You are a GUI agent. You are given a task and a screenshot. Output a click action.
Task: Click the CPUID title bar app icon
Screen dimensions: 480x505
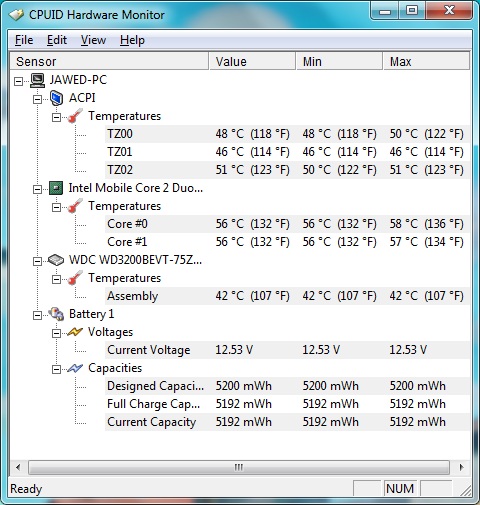[x=16, y=15]
